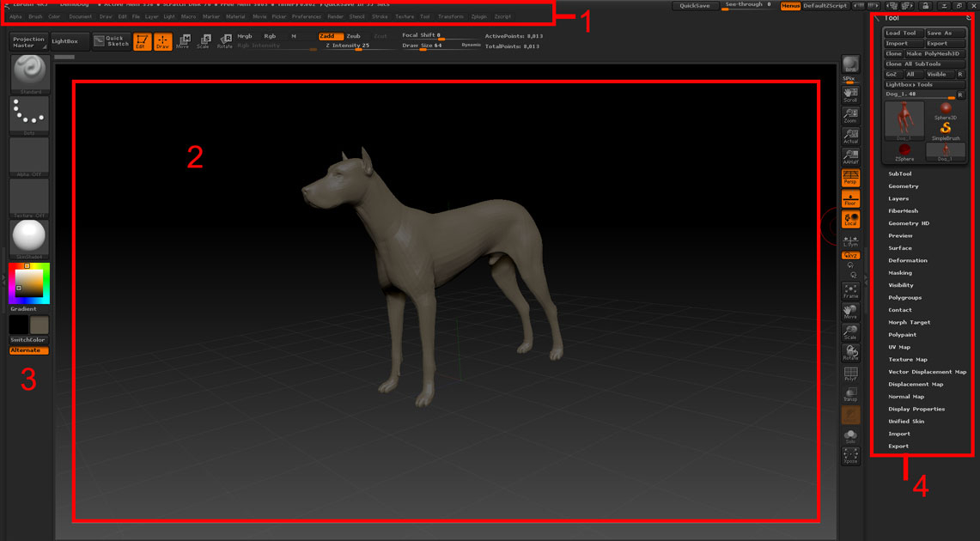Click the color picker square

(x=28, y=283)
